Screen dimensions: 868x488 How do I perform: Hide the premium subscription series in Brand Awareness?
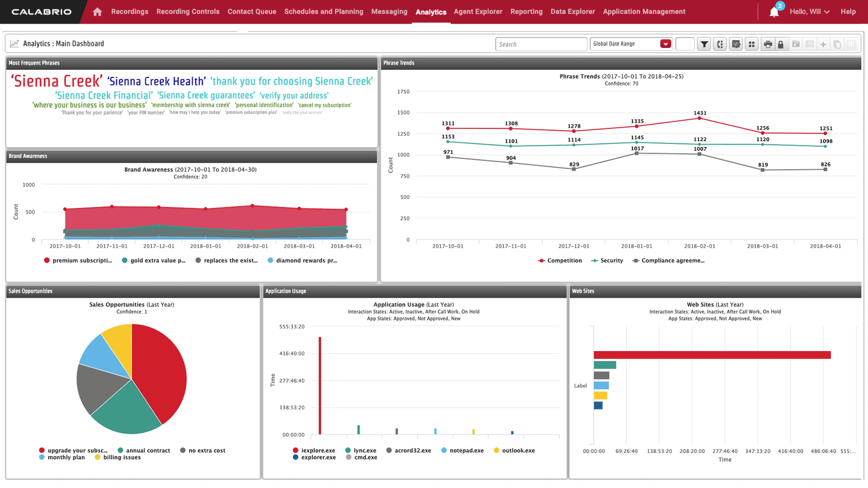pos(78,260)
